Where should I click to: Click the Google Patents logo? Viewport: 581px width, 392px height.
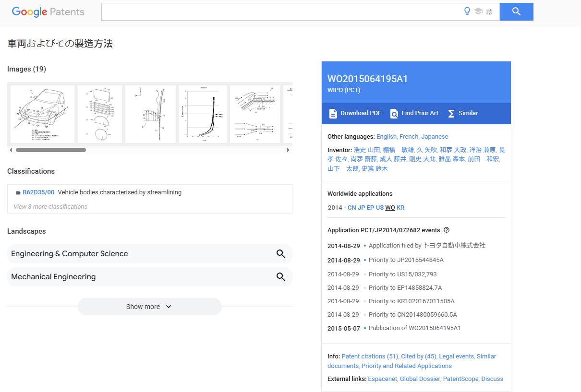[x=48, y=12]
